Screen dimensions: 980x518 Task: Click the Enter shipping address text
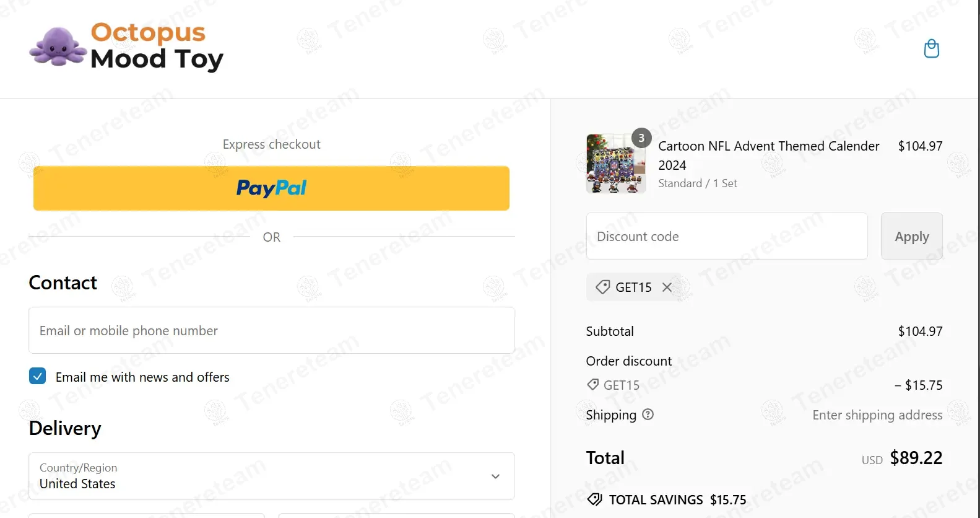877,415
